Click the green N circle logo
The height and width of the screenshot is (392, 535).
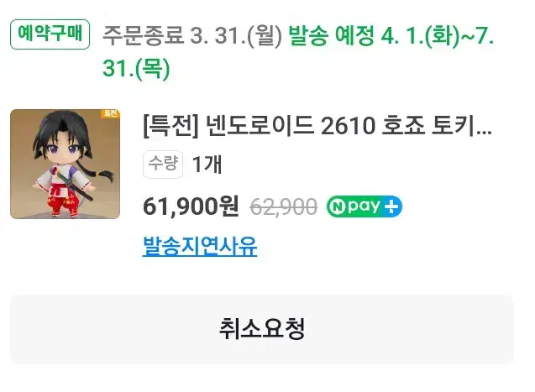point(338,206)
